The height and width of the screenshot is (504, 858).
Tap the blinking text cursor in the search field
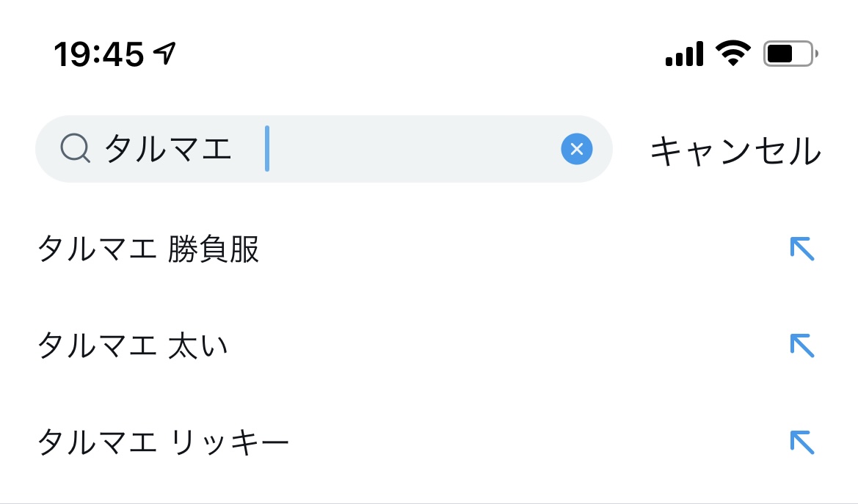267,149
